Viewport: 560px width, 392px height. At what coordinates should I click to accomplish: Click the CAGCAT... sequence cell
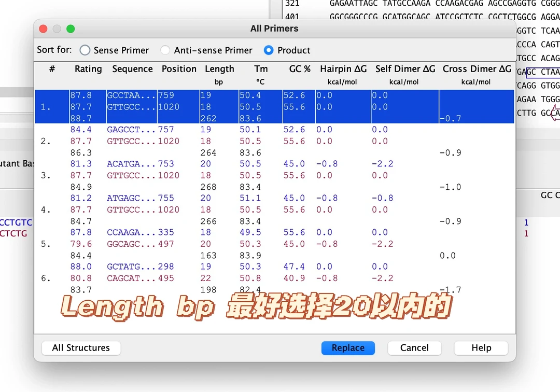click(x=131, y=278)
